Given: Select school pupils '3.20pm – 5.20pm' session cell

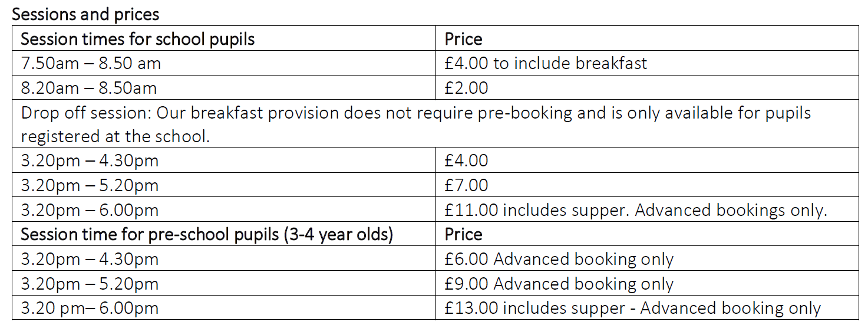Looking at the screenshot, I should pyautogui.click(x=223, y=185).
